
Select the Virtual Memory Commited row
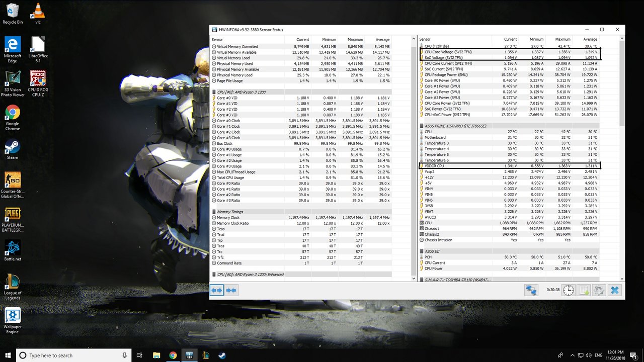(x=301, y=47)
